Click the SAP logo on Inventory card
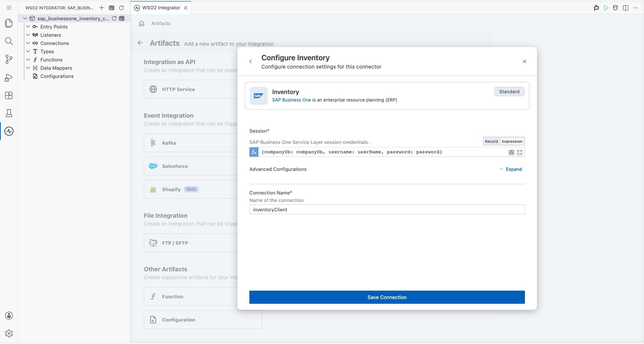Viewport: 644px width, 344px height. tap(258, 96)
